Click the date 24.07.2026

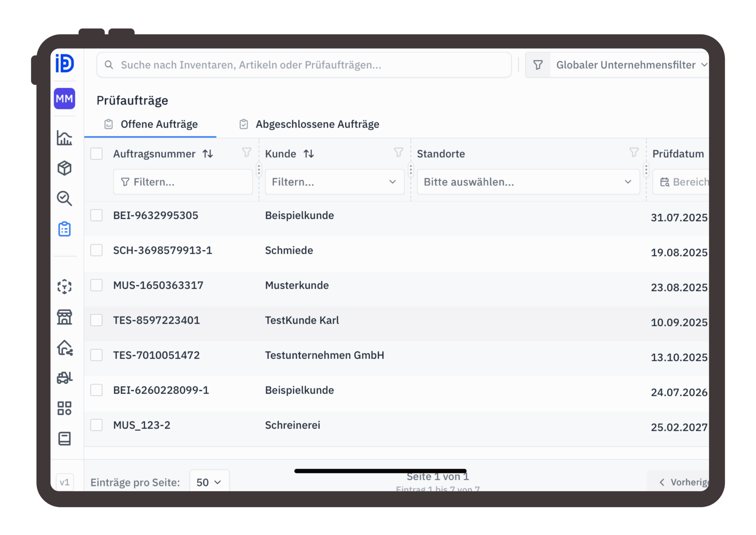(679, 392)
